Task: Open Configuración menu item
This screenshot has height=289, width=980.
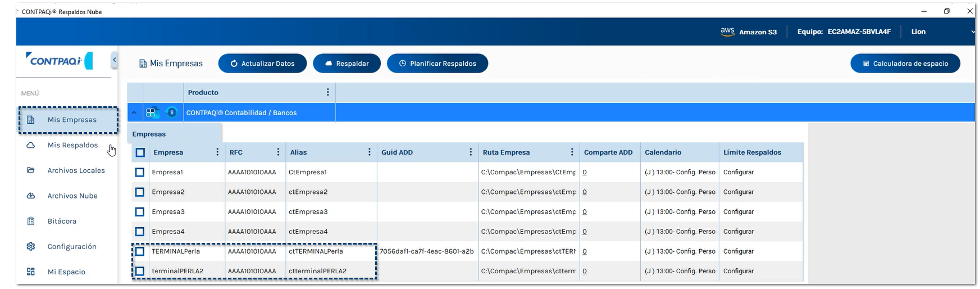Action: point(72,246)
